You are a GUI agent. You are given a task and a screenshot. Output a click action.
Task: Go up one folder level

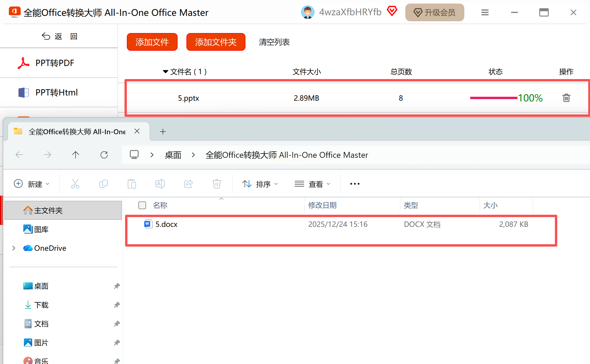[x=76, y=155]
